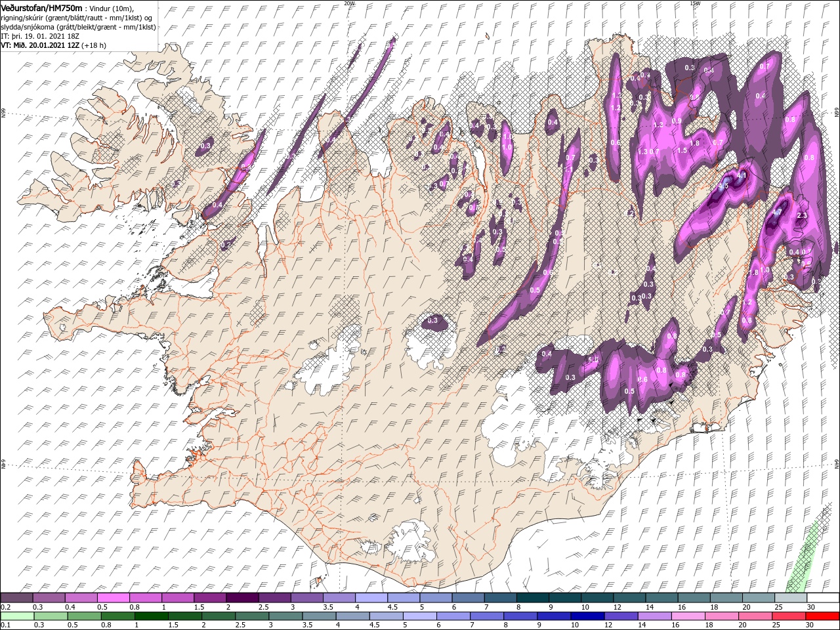Pick bottom legend swatch between 10 and 12

(x=587, y=616)
